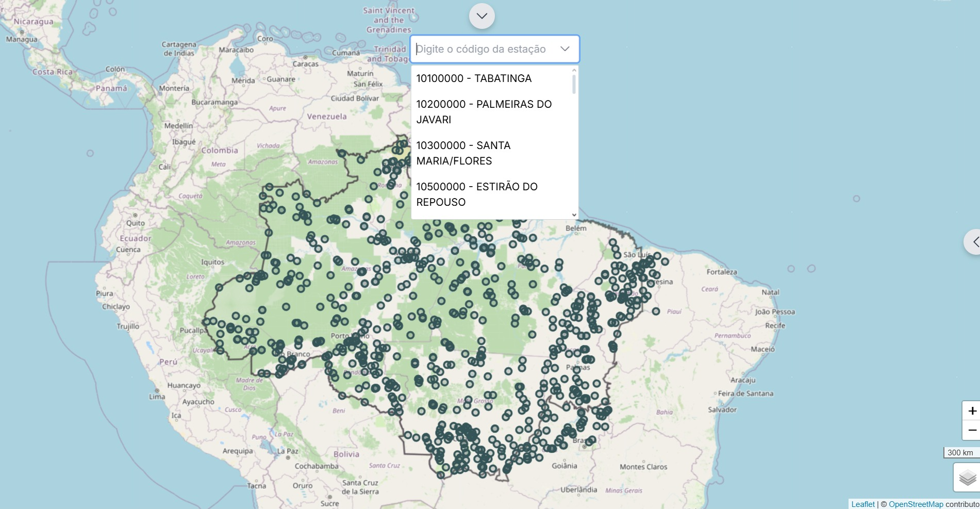This screenshot has height=509, width=980.
Task: Open the OpenStreetMap attribution link
Action: (x=916, y=504)
